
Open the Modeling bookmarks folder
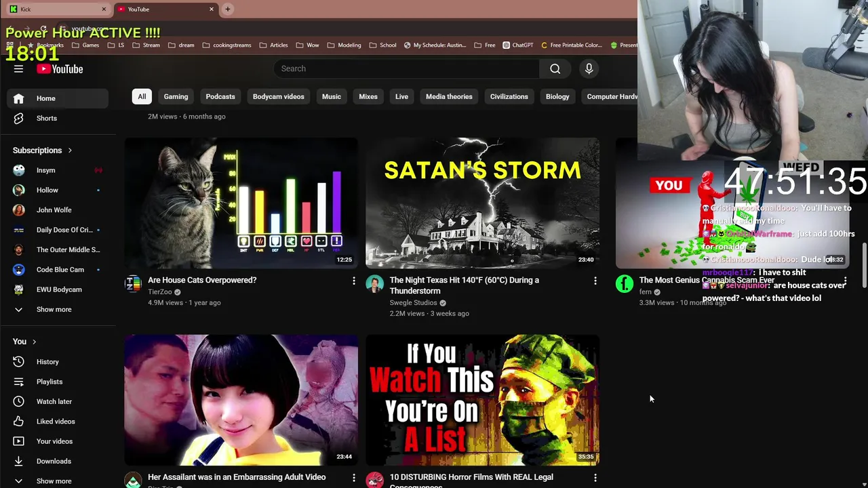pos(344,45)
